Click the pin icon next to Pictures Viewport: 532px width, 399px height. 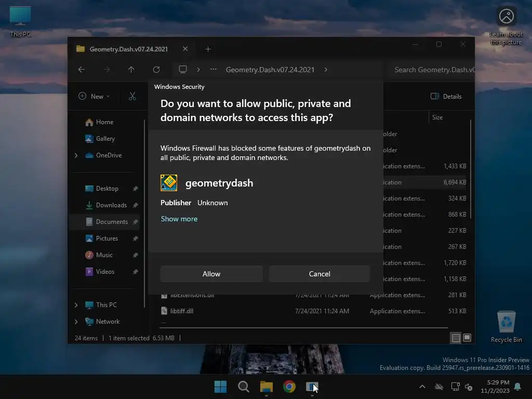tap(136, 238)
